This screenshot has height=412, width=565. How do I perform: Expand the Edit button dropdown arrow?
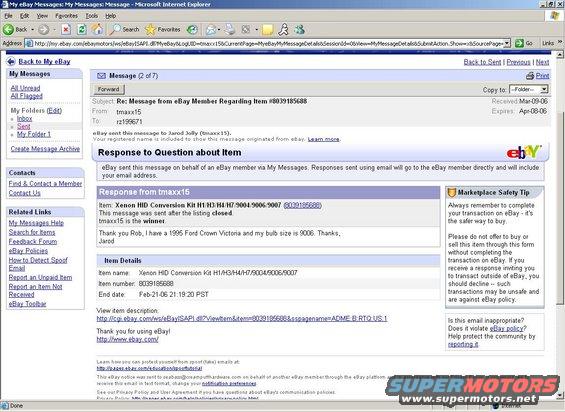[256, 30]
